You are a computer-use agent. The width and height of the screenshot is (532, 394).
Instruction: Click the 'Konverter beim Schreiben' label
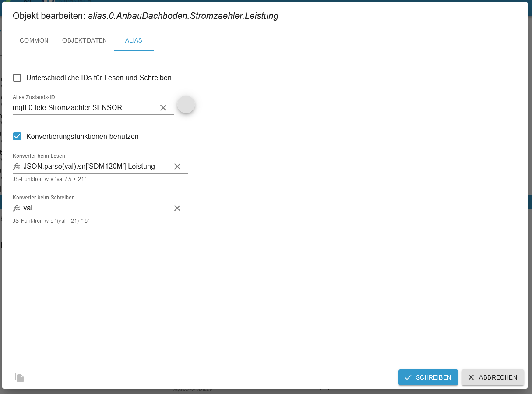[44, 198]
